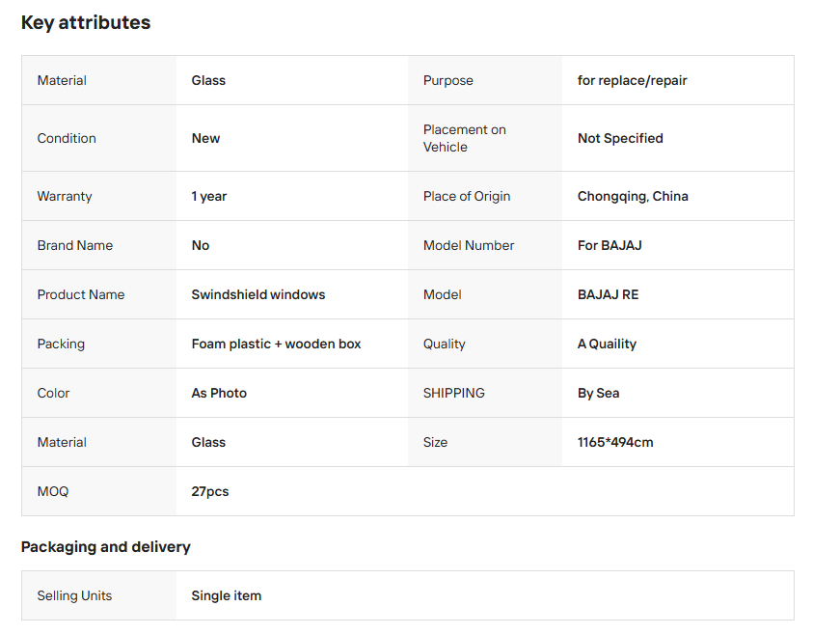The height and width of the screenshot is (634, 840).
Task: Click the '1 year' warranty value
Action: (x=209, y=196)
